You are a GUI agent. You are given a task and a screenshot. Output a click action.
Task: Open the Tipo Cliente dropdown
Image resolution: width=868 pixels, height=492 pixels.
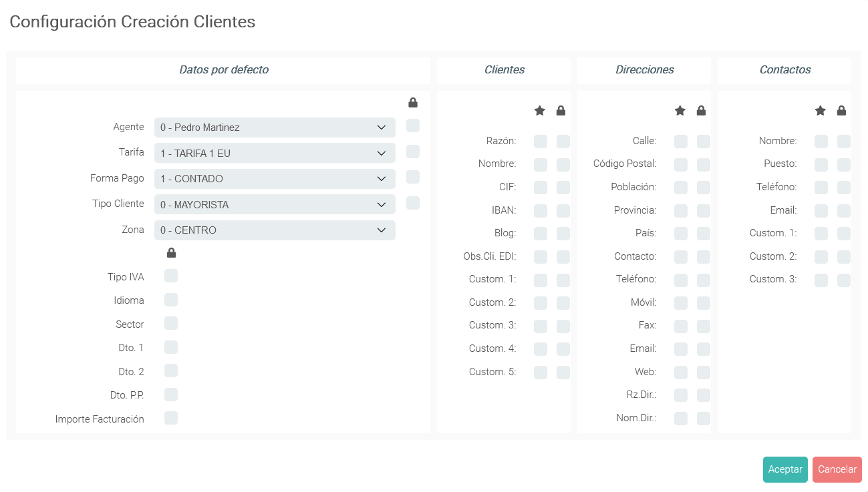pyautogui.click(x=275, y=204)
